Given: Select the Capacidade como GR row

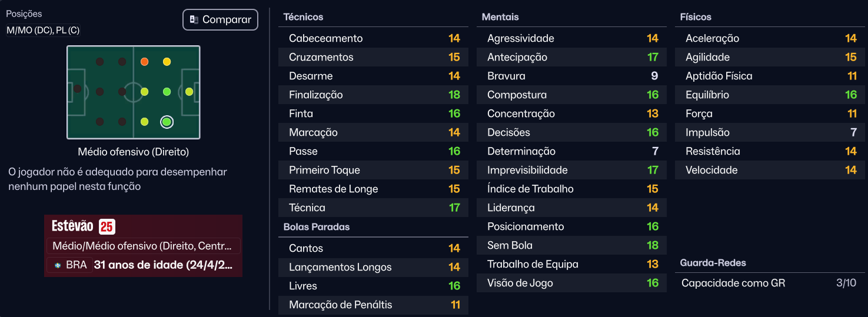Looking at the screenshot, I should coord(769,283).
